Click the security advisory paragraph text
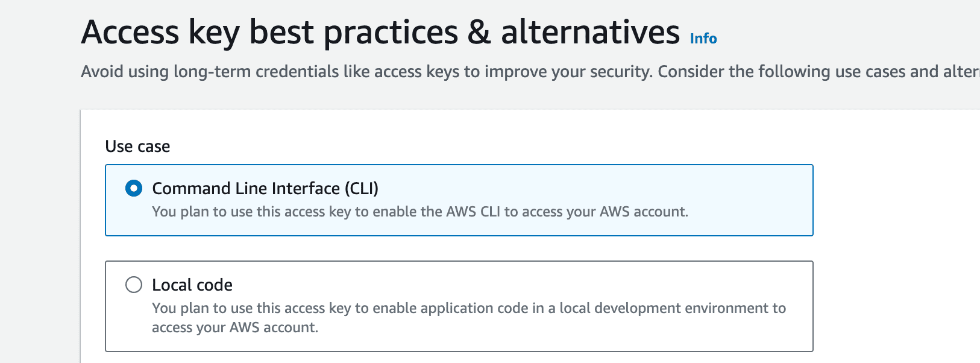Viewport: 980px width, 363px height. [x=422, y=71]
